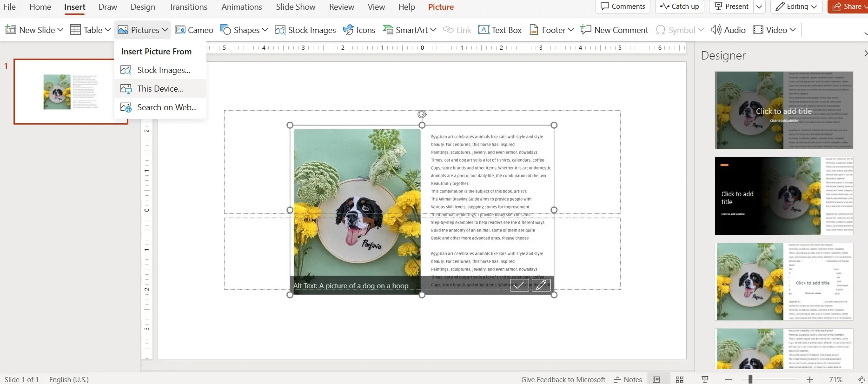Open the Review tab

342,7
